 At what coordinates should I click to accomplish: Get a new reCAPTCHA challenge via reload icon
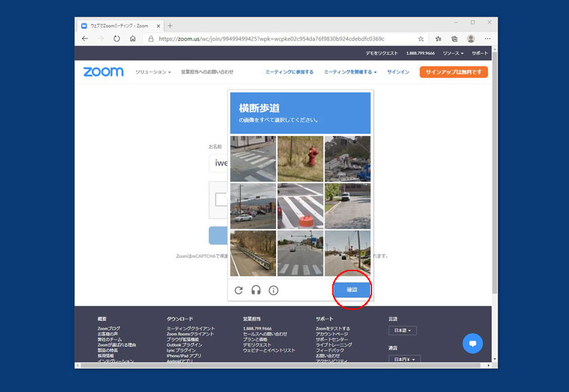tap(239, 290)
